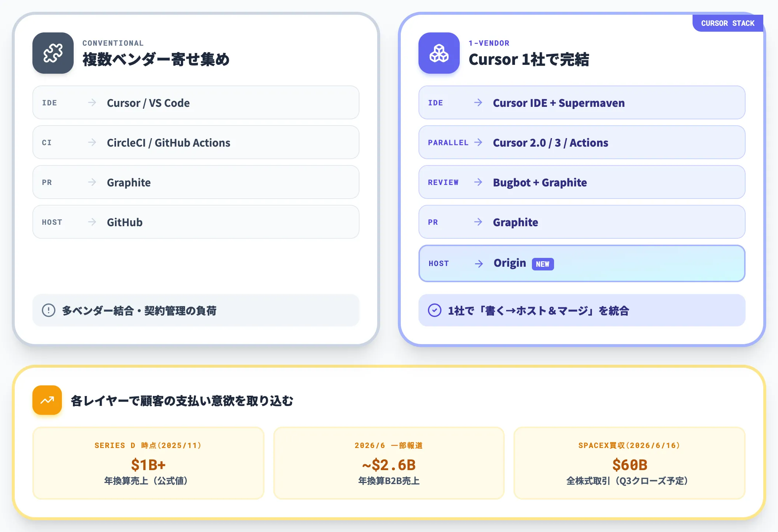Click the arrow in the Cursor IDE + Supermaven row
The image size is (778, 532).
tap(478, 102)
